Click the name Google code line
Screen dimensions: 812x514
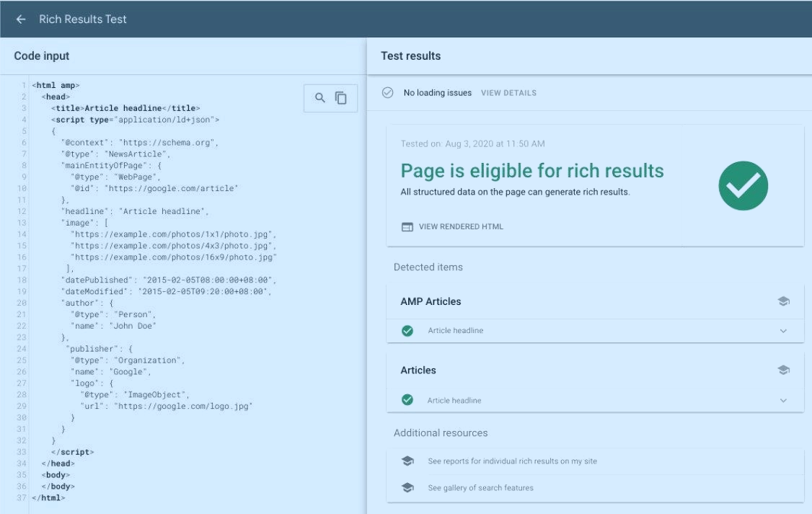coord(111,372)
